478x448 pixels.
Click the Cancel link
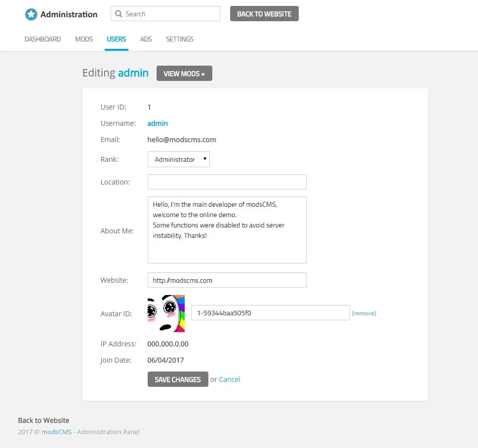point(229,379)
